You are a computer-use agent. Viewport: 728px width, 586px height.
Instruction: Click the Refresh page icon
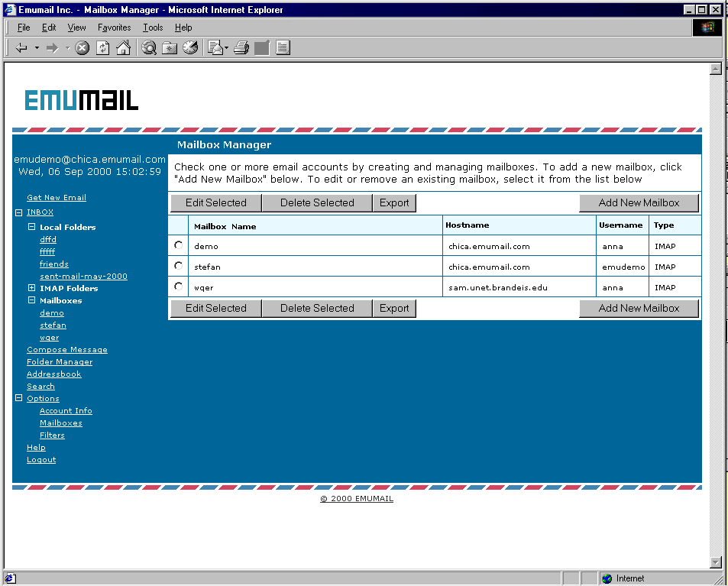102,48
